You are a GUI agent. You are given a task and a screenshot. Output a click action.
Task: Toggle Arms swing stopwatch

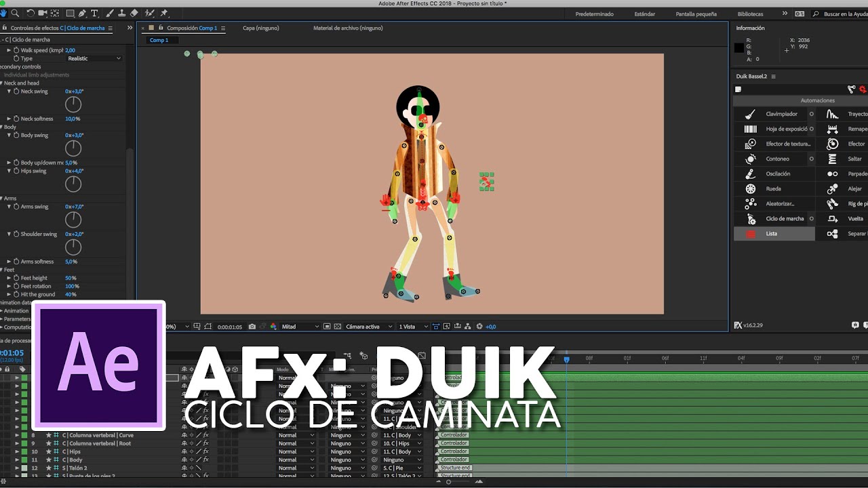click(x=16, y=207)
